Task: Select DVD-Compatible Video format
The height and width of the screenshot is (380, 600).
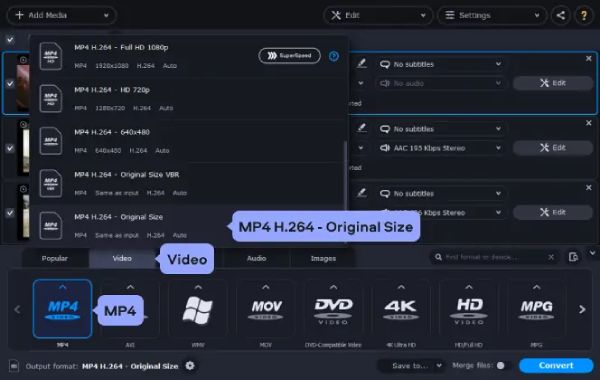Action: point(333,309)
